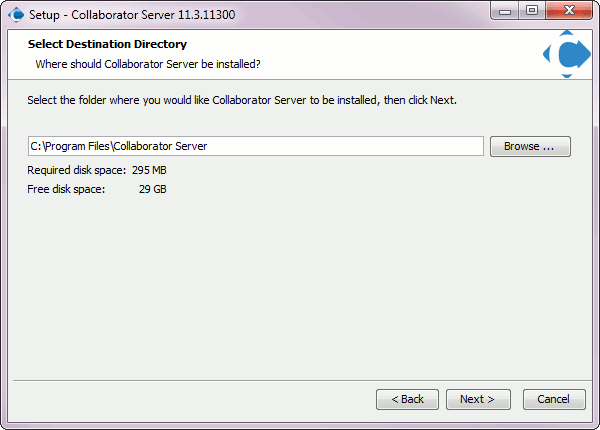Click the empty part of the destination path field

coord(344,146)
